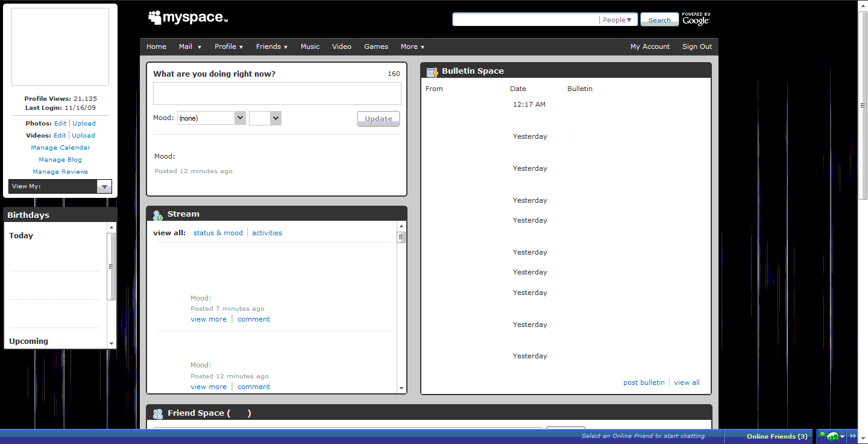The height and width of the screenshot is (444, 868).
Task: Filter stream by status & mood
Action: tap(218, 233)
